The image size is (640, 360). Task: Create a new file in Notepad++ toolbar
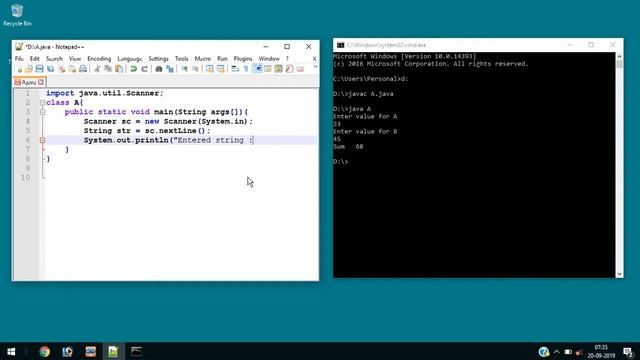[x=19, y=69]
